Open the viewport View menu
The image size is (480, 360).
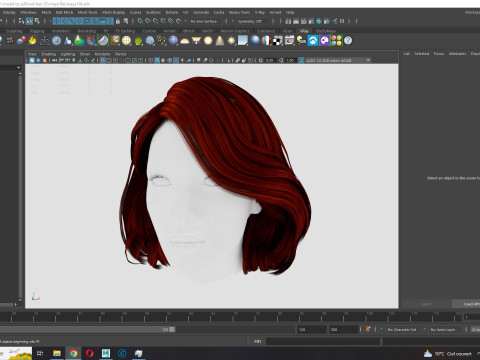tap(32, 54)
